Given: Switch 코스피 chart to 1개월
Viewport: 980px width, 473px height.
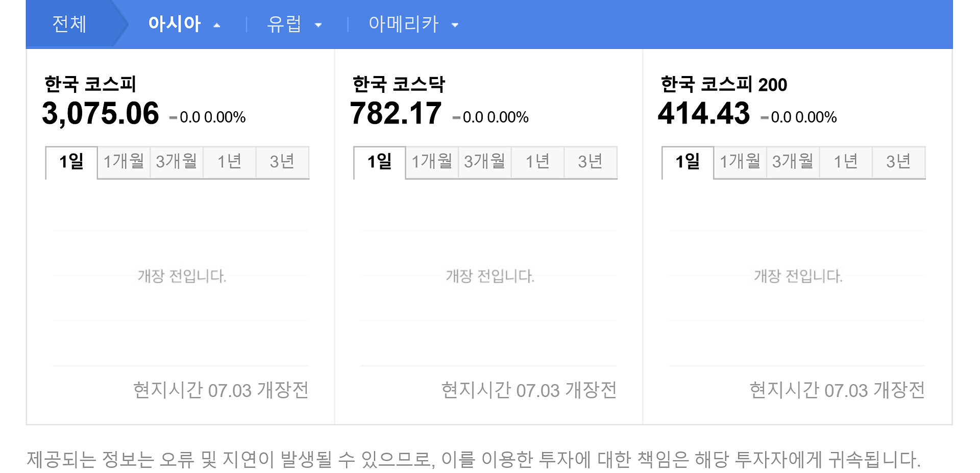Looking at the screenshot, I should tap(124, 162).
